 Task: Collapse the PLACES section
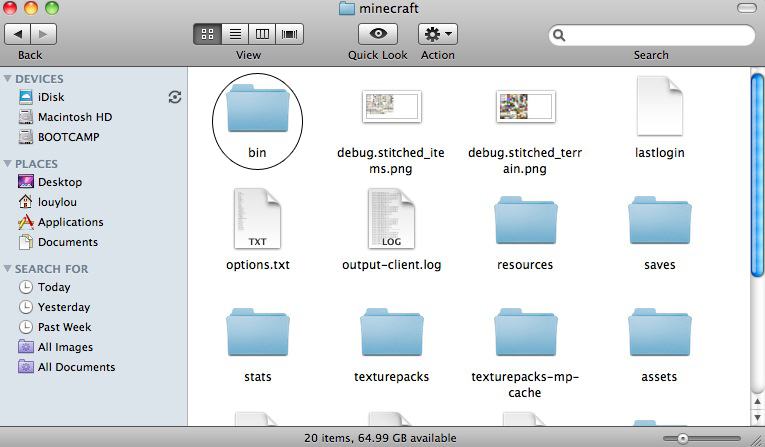pos(7,163)
